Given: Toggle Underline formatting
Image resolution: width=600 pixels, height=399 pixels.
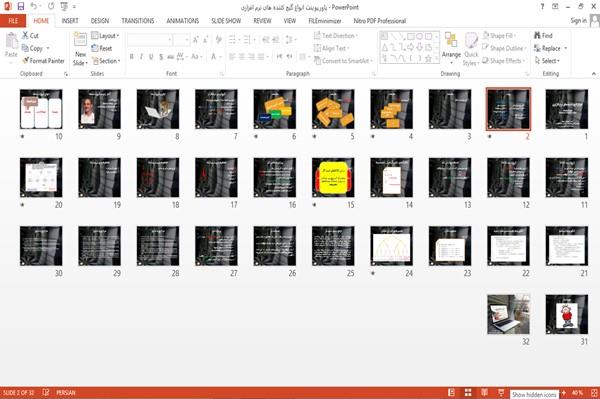Looking at the screenshot, I should coord(151,57).
